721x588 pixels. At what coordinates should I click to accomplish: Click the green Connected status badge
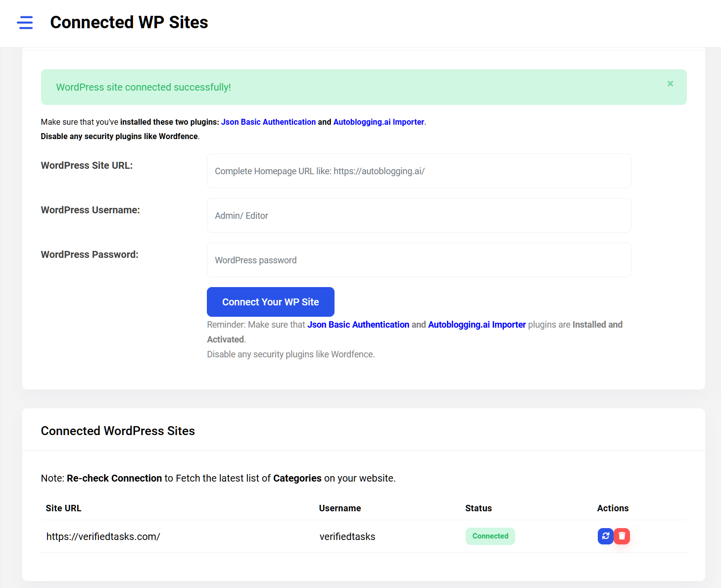tap(490, 536)
